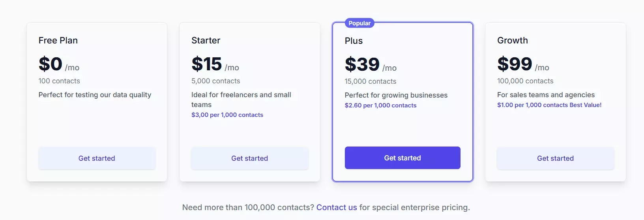644x220 pixels.
Task: Choose Get started on the Plus plan
Action: pos(402,158)
